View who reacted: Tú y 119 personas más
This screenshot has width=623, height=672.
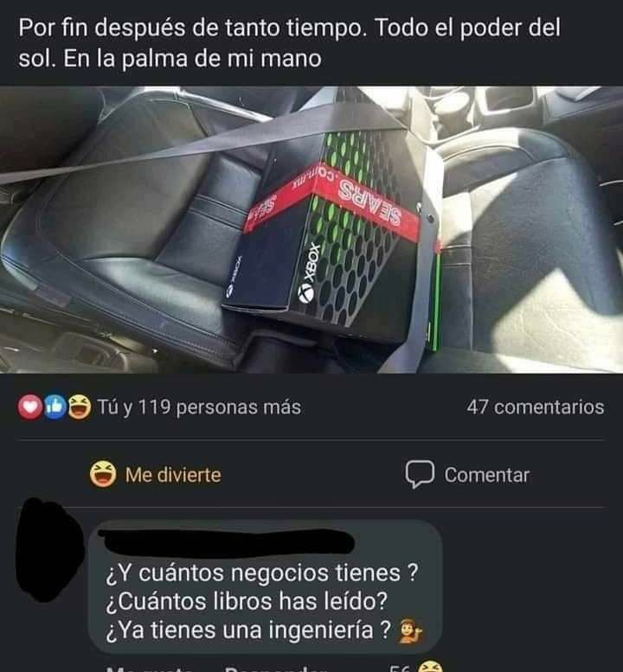pos(199,407)
